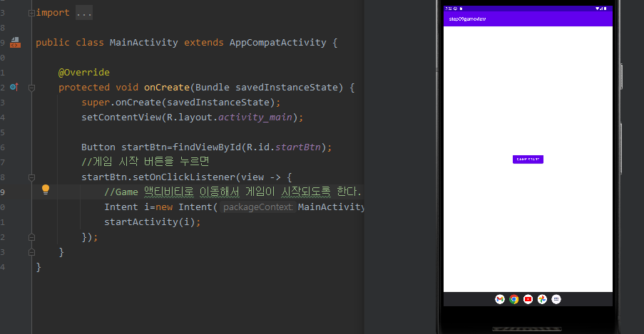644x334 pixels.
Task: Click AppCompatActivity in the class declaration
Action: click(x=277, y=42)
